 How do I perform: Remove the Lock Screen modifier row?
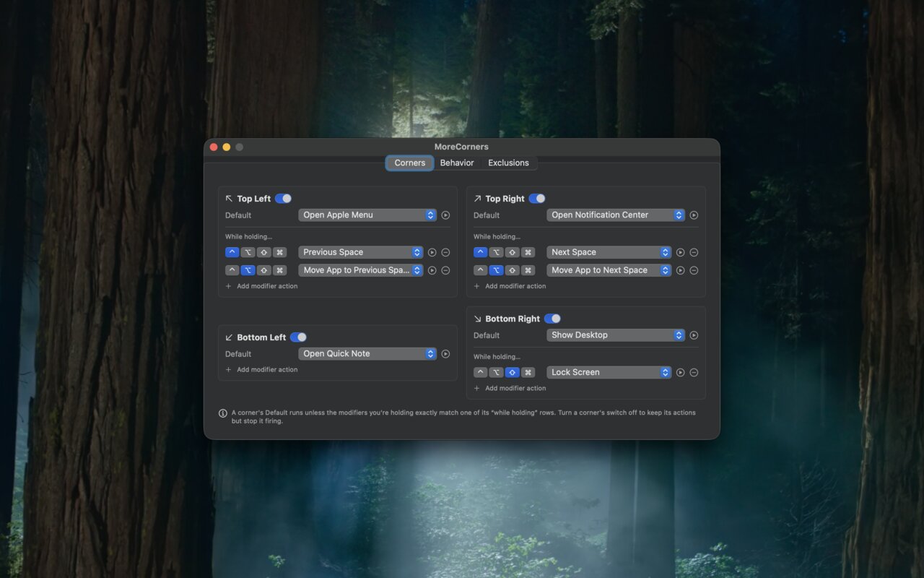pos(694,373)
